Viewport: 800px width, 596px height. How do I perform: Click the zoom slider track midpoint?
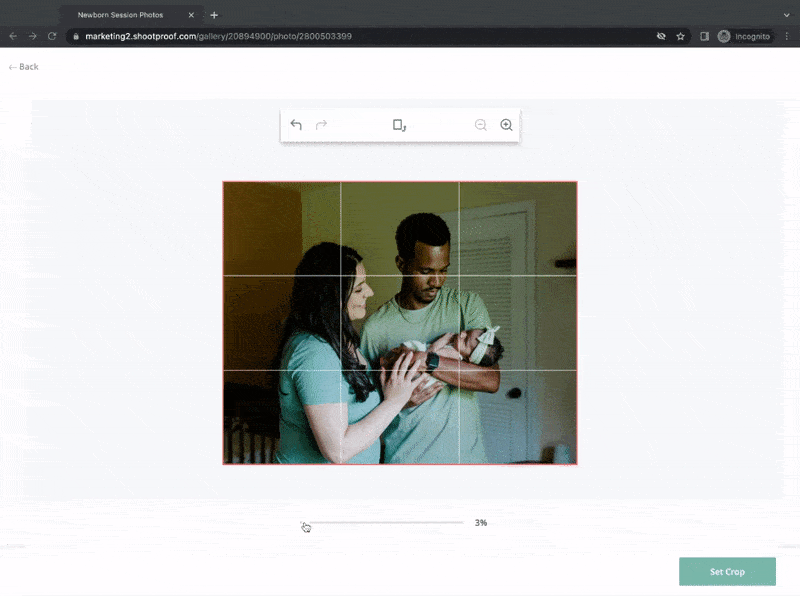[384, 523]
